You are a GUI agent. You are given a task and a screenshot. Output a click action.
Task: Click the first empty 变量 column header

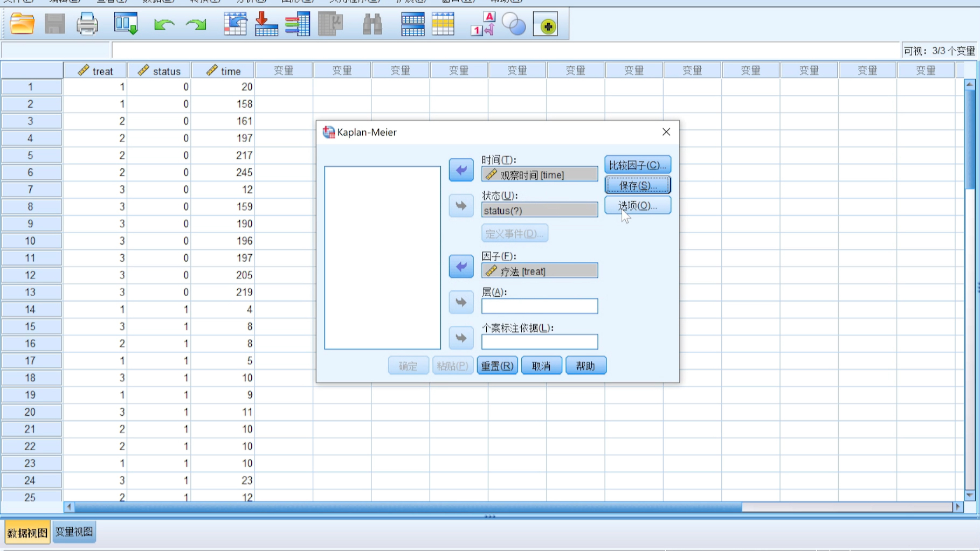pyautogui.click(x=284, y=71)
